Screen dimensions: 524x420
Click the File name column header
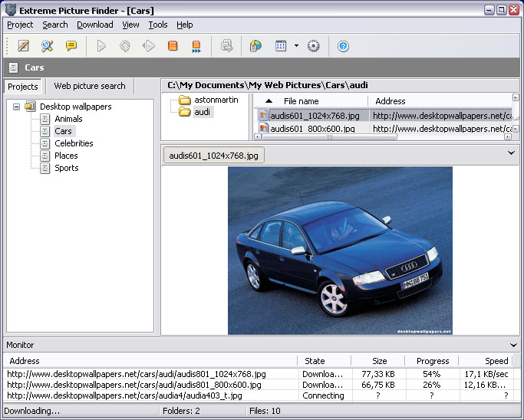tap(311, 101)
